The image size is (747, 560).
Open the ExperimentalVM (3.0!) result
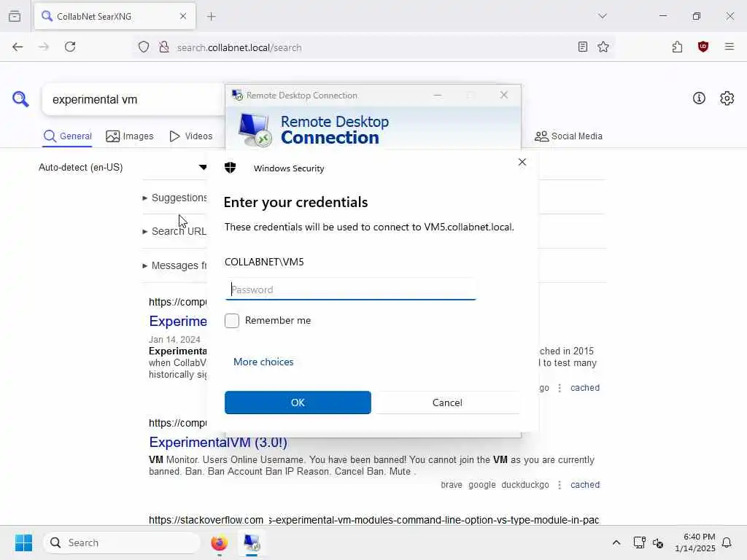coord(218,442)
